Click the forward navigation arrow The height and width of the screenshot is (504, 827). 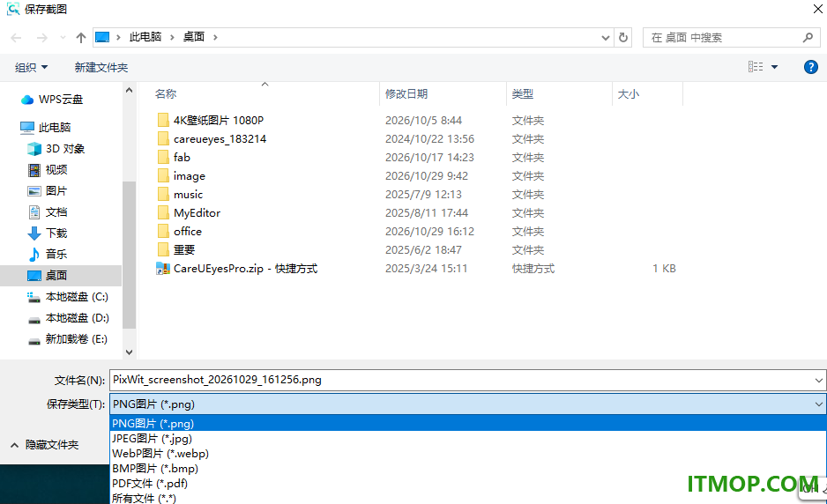point(42,37)
